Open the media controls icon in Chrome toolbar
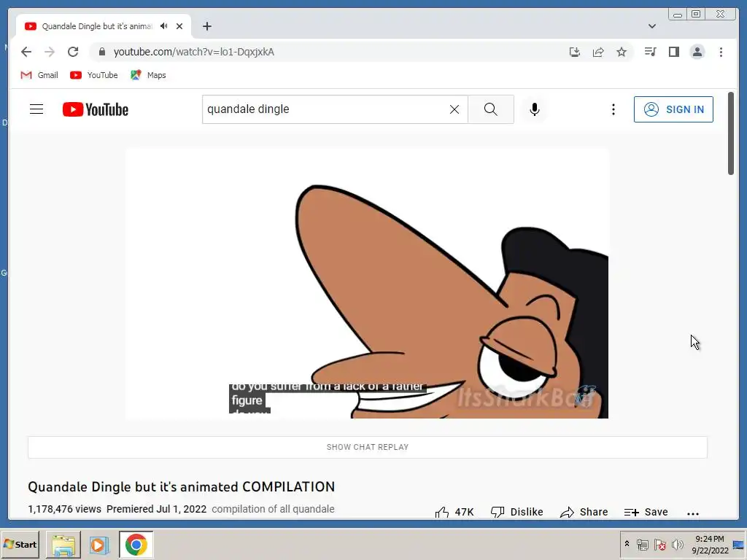The width and height of the screenshot is (747, 560). tap(650, 52)
